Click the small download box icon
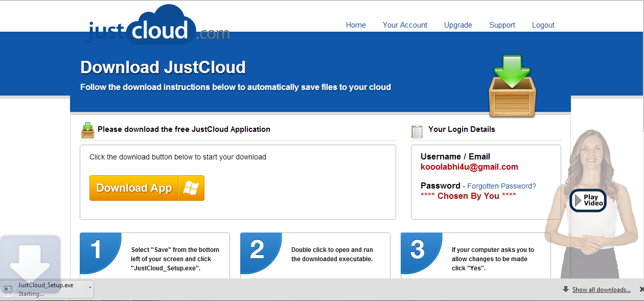Screen dimensions: 644x301 click(x=87, y=130)
